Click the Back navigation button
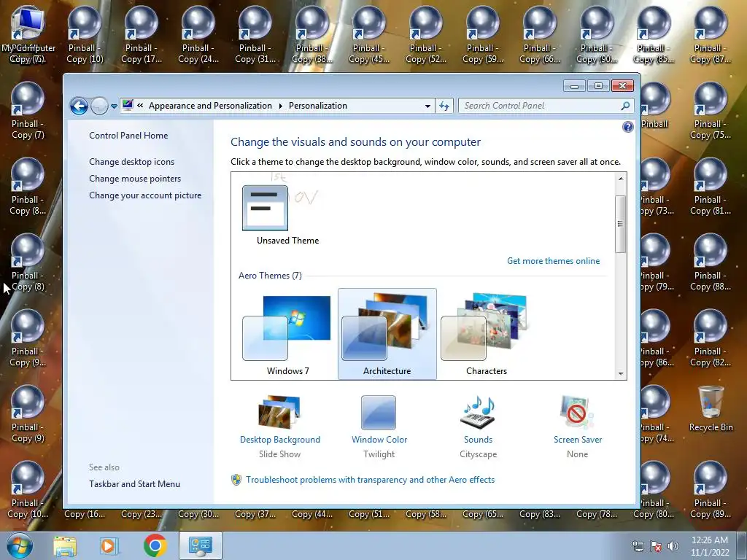This screenshot has height=560, width=747. click(x=79, y=106)
